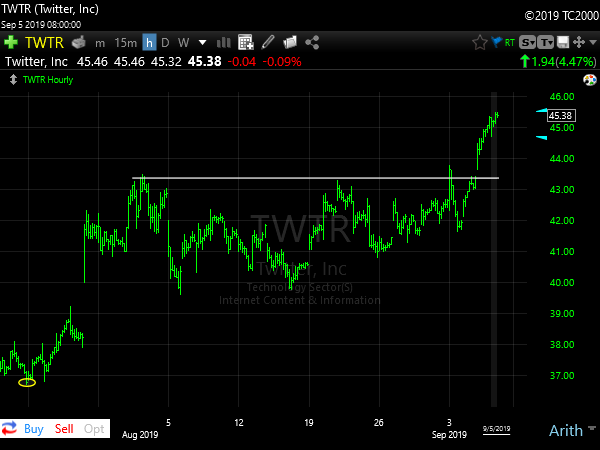
Task: Click the 40.00 price axis label
Action: pyautogui.click(x=562, y=282)
